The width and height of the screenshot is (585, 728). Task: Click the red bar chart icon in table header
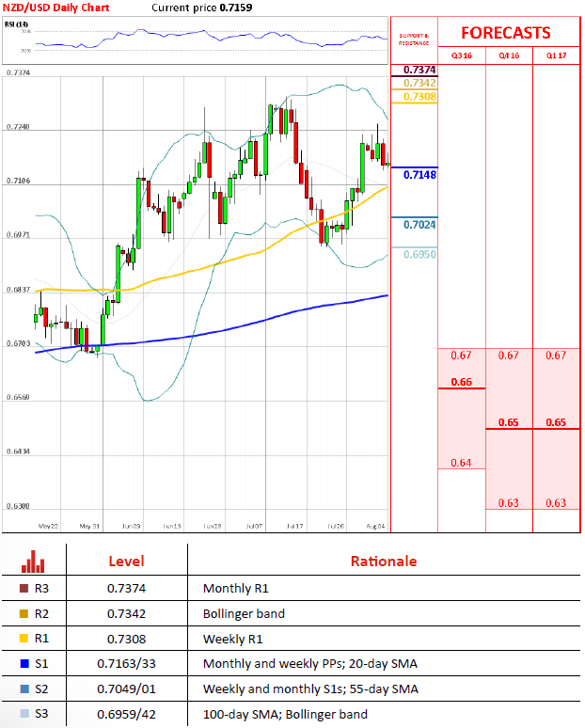[x=33, y=562]
